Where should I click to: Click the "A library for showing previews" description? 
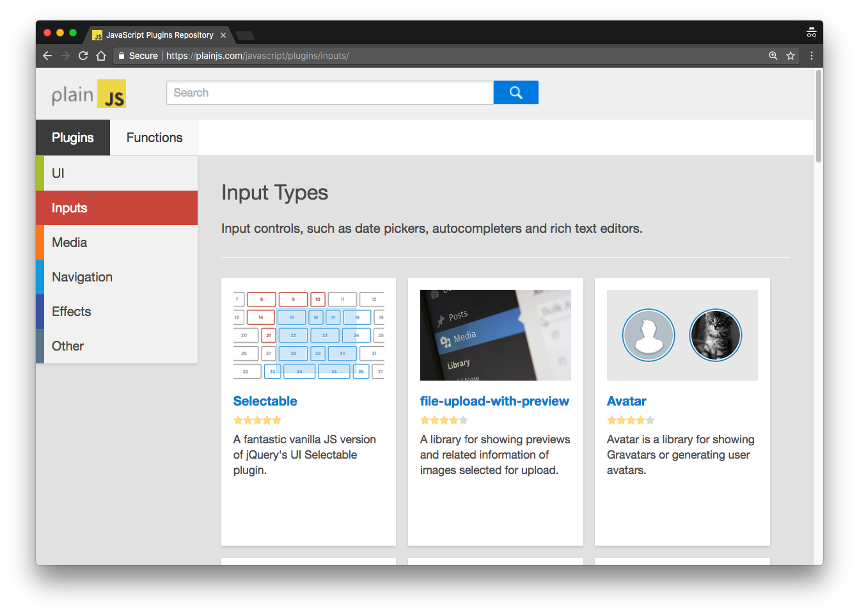495,455
